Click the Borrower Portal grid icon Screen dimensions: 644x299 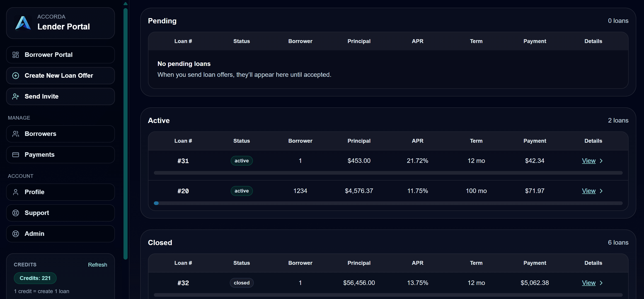point(15,55)
